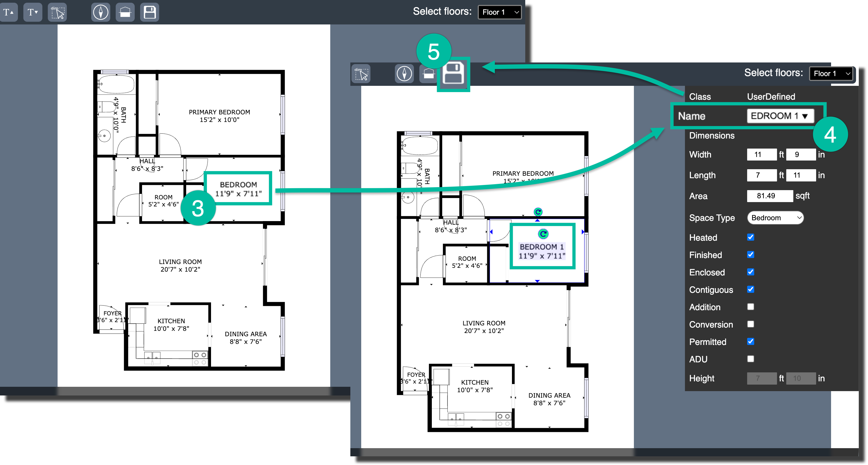Open the Floor 1 dropdown in right window
The image size is (868, 465).
[x=831, y=73]
